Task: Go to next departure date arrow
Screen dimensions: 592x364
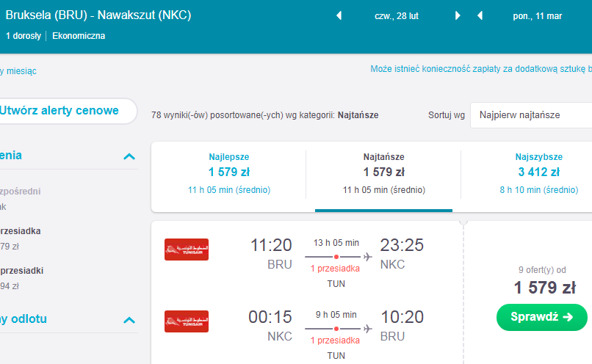Action: [458, 16]
